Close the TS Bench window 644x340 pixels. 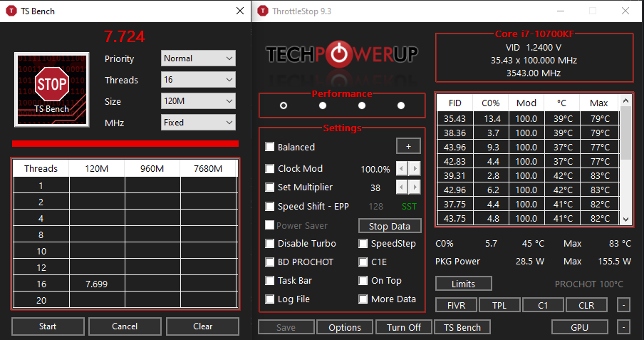tap(240, 11)
